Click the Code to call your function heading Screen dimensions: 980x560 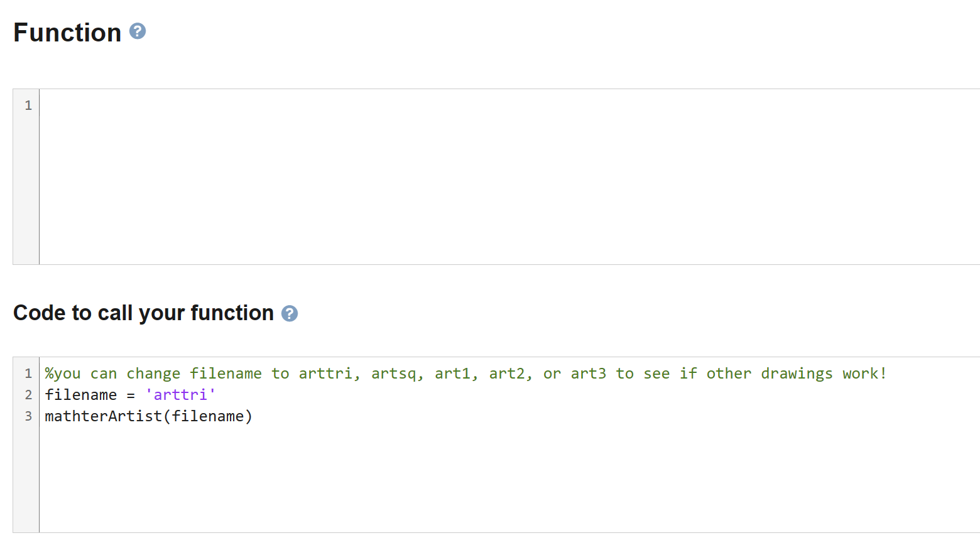tap(143, 313)
